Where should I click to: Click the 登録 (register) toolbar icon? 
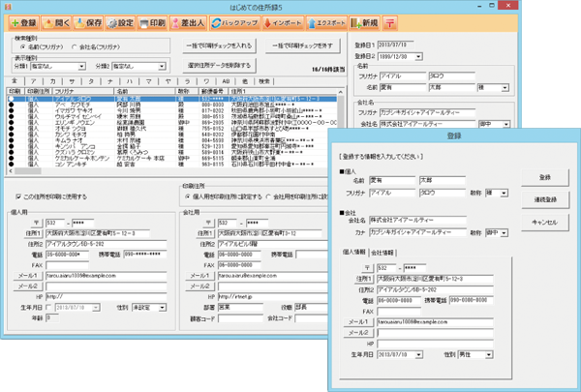(24, 21)
